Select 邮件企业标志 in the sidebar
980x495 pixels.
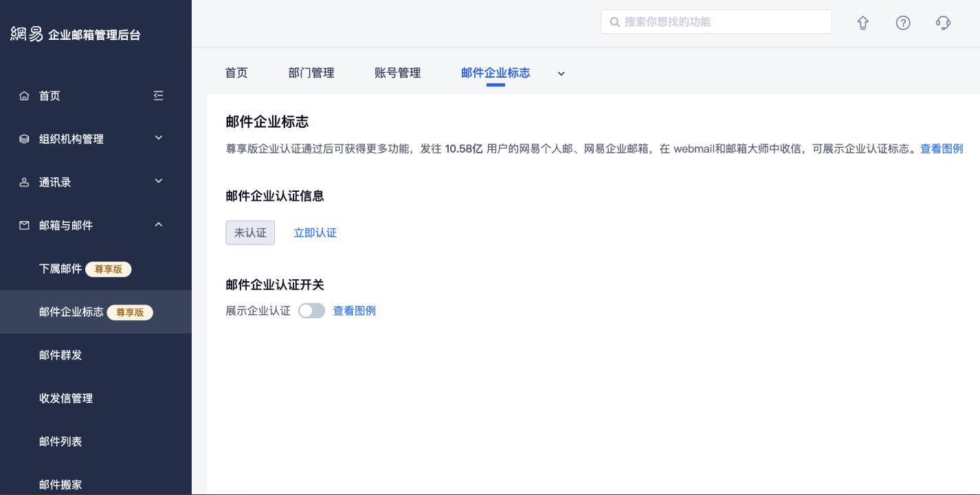(96, 312)
